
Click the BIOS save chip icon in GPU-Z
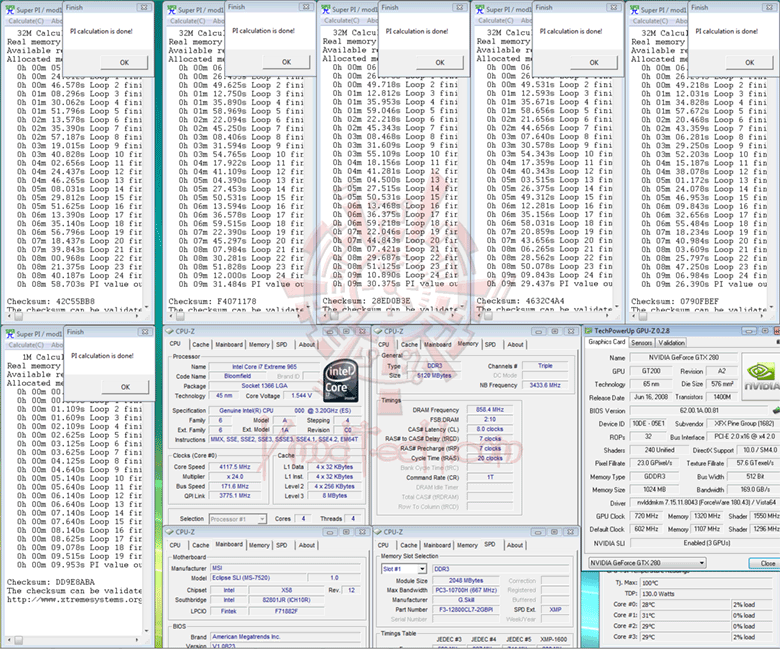click(x=776, y=410)
